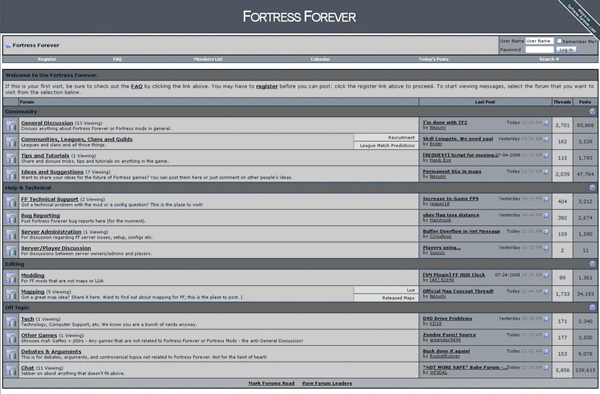Click forum icon beside Tech forum

point(11,321)
